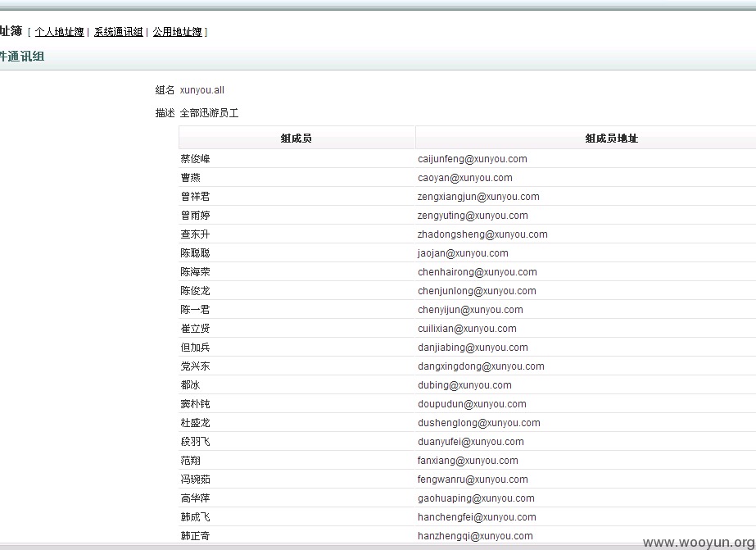The image size is (756, 550).
Task: Select member name 曹燕
Action: coord(191,178)
